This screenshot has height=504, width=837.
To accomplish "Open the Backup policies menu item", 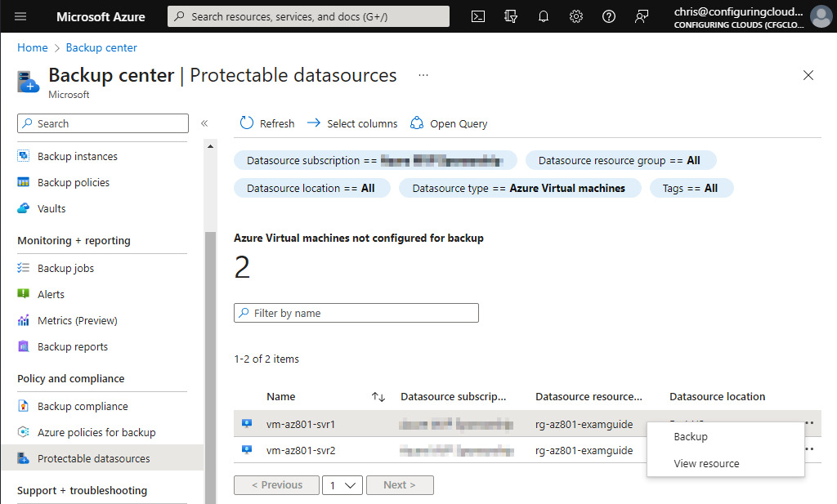I will pyautogui.click(x=73, y=182).
